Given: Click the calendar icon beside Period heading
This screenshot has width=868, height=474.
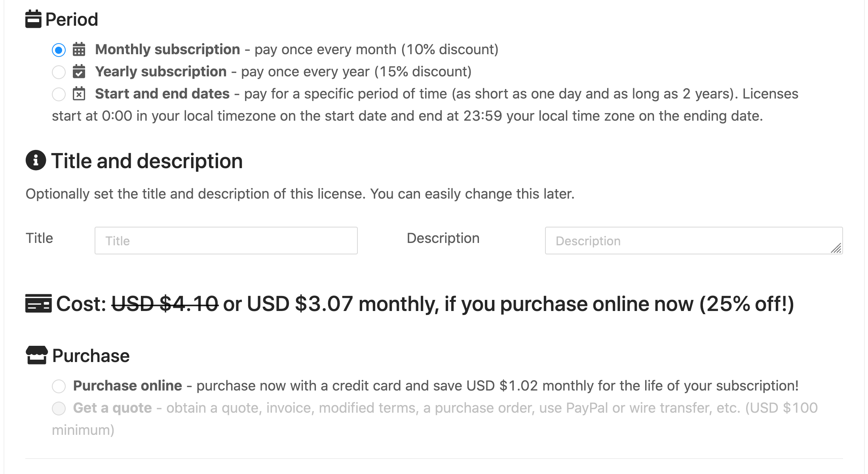Looking at the screenshot, I should [33, 19].
